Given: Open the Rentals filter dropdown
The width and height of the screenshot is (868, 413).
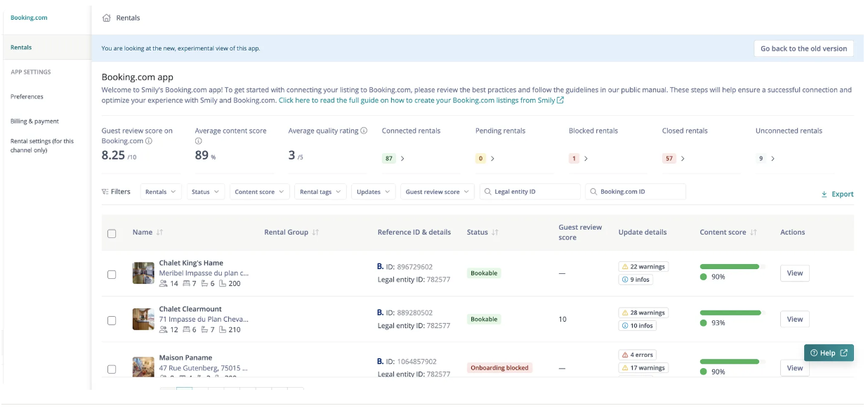Looking at the screenshot, I should (161, 192).
